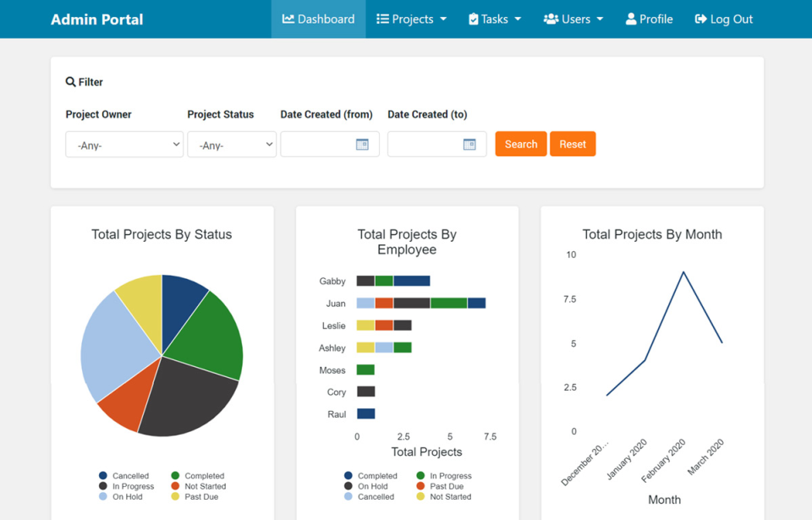Open the Projects menu
Viewport: 812px width, 520px height.
pyautogui.click(x=411, y=19)
